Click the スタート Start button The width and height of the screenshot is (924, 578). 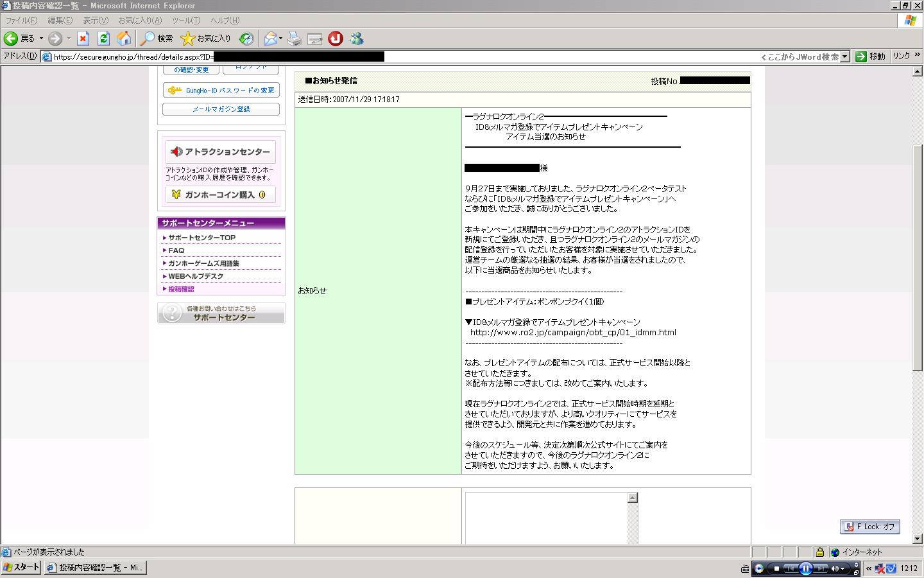point(21,568)
